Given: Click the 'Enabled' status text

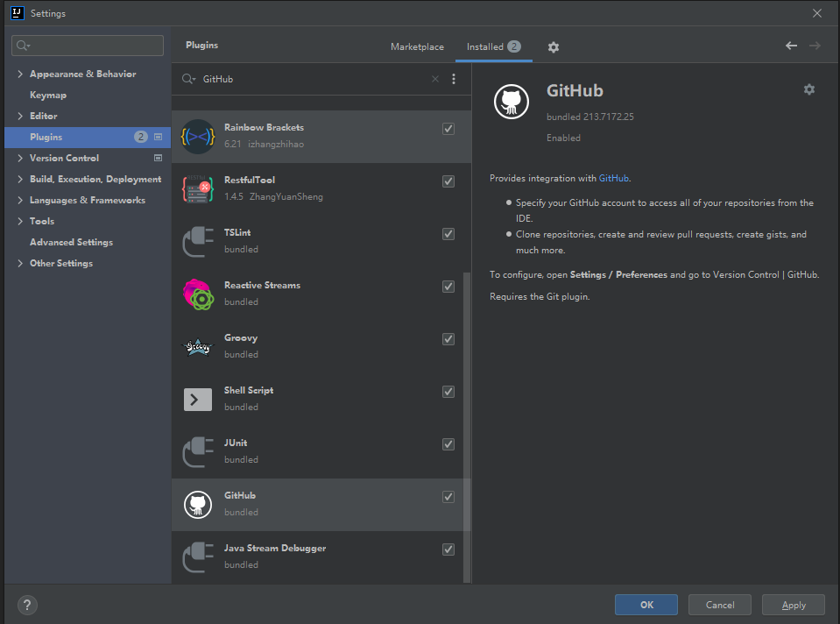Looking at the screenshot, I should coord(563,138).
